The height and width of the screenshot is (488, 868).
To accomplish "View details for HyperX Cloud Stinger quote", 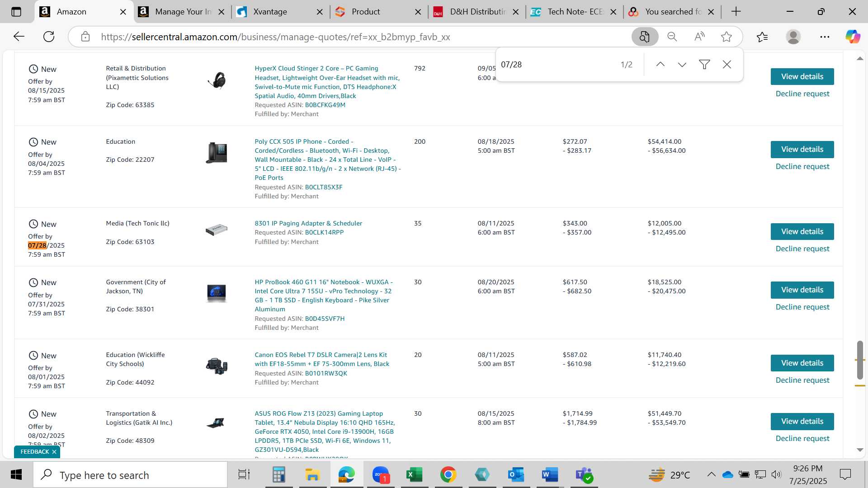I will pyautogui.click(x=802, y=76).
